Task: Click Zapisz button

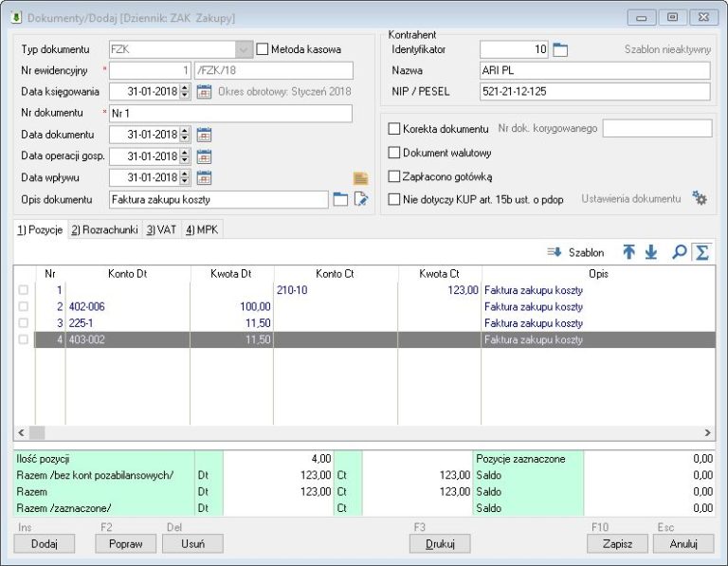Action: point(617,543)
